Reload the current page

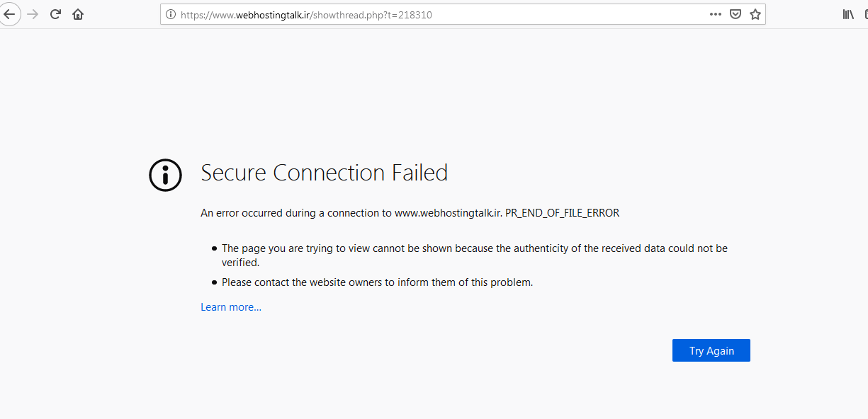click(x=55, y=14)
